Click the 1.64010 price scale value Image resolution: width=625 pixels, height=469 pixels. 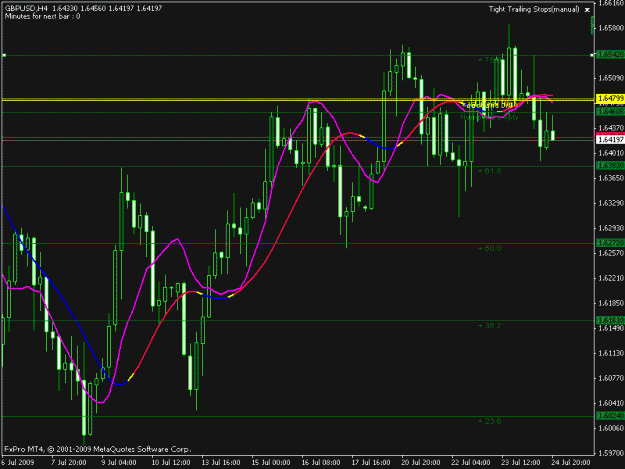tap(611, 153)
